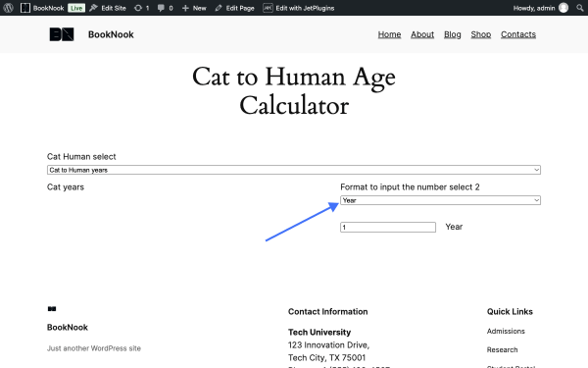Open Edit with JetPlugins

[299, 8]
